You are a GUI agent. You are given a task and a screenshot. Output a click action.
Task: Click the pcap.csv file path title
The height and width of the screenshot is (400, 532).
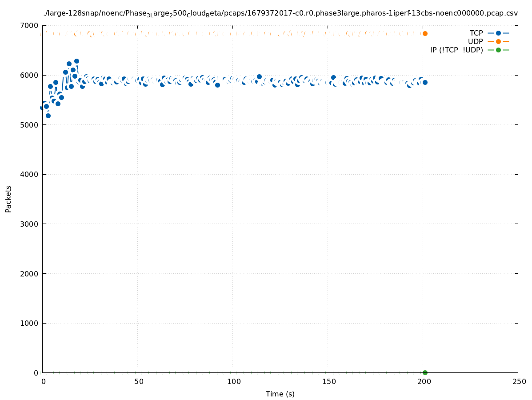point(280,13)
